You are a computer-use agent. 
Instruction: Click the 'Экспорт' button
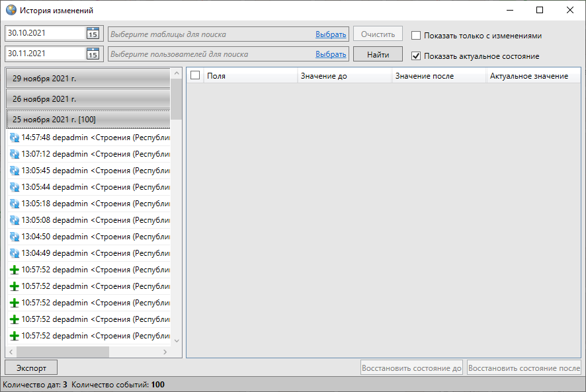point(31,368)
